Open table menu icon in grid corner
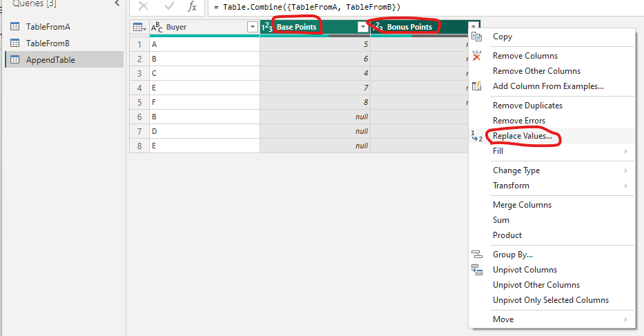 point(139,27)
